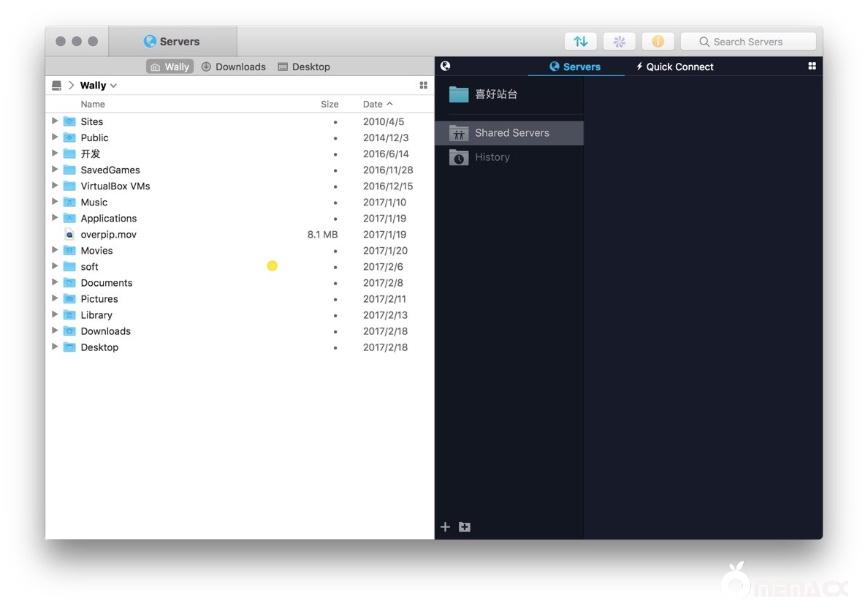Image resolution: width=868 pixels, height=604 pixels.
Task: Click the plus icon to add server
Action: pos(445,526)
